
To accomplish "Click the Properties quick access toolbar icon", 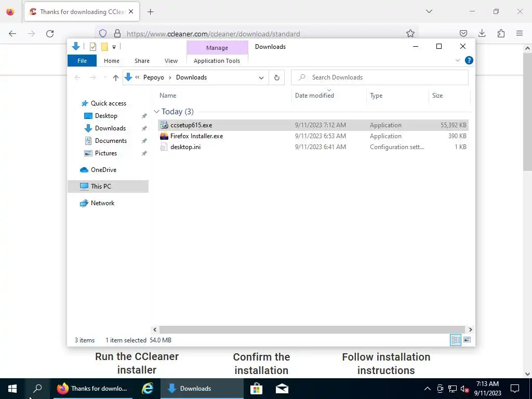I will point(93,47).
